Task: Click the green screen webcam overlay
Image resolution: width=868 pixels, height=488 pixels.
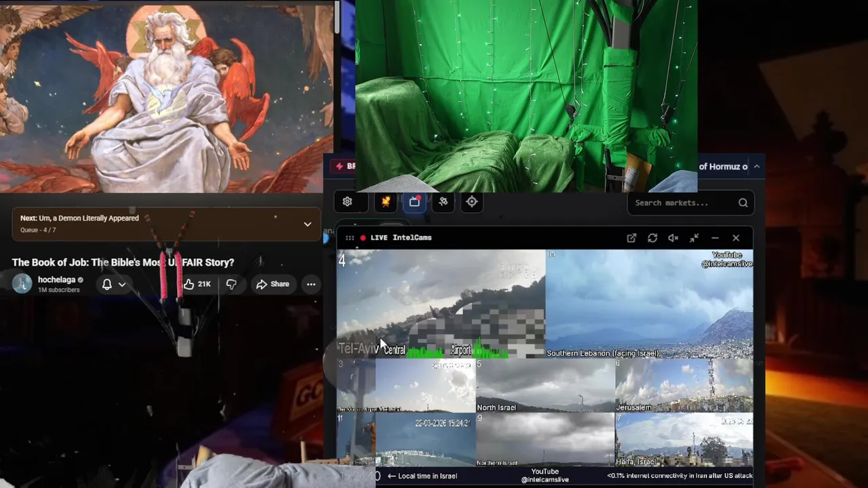Action: [526, 95]
